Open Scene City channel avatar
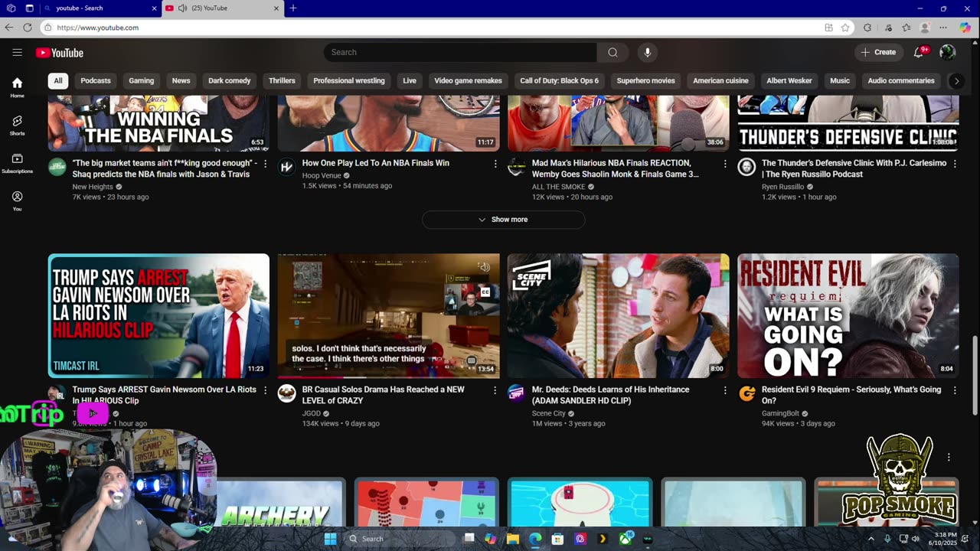This screenshot has width=980, height=551. click(516, 393)
